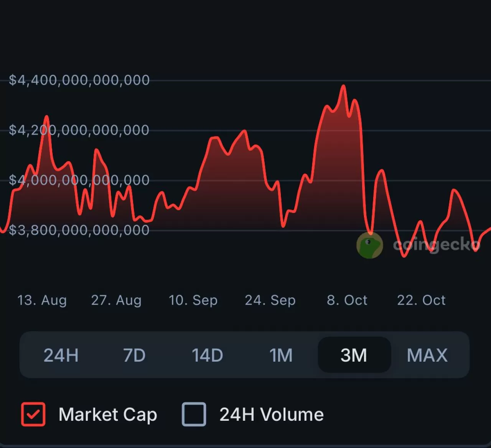Click the 8. Oct axis label
Viewport: 491px width, 448px height.
coord(347,300)
